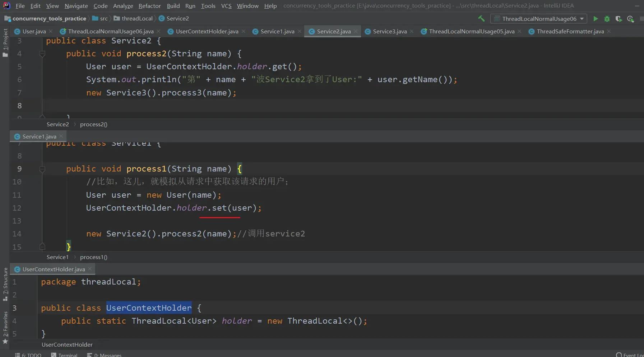Screen dimensions: 644x357
Task: Run with Coverage using the shield icon
Action: click(618, 19)
